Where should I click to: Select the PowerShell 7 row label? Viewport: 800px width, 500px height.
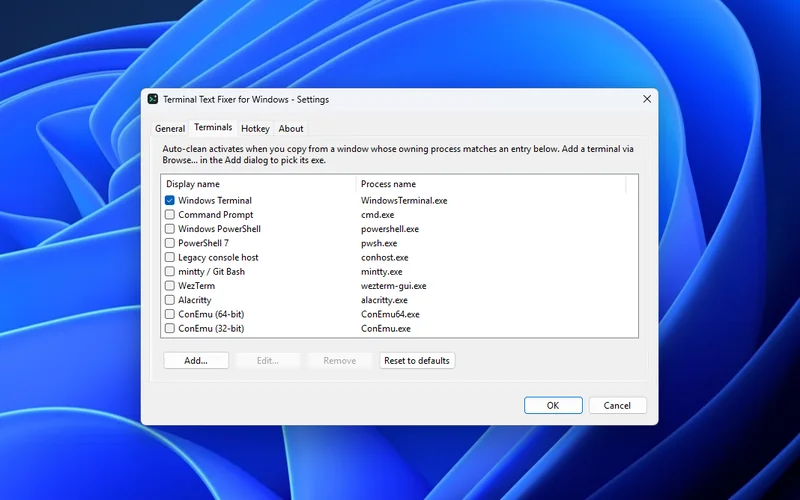pyautogui.click(x=204, y=243)
